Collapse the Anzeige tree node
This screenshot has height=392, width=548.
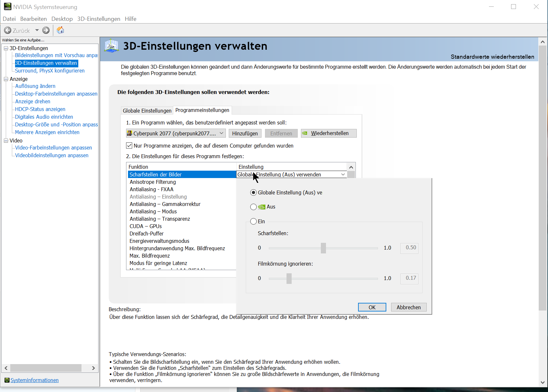point(6,79)
